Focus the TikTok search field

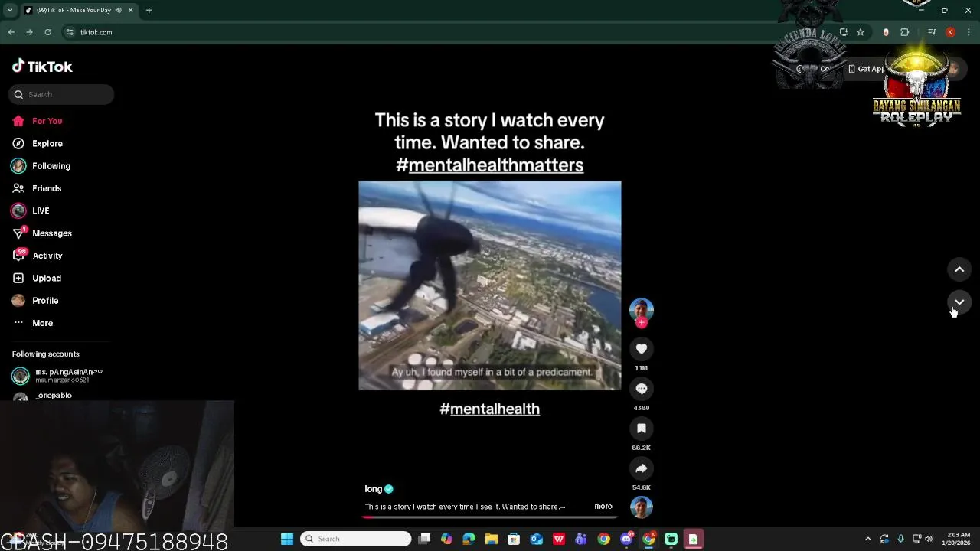point(61,94)
